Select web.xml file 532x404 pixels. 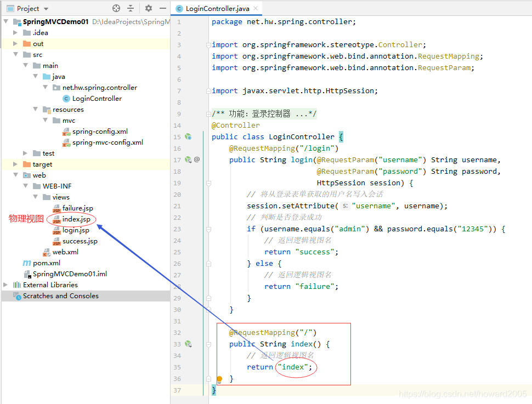point(65,252)
